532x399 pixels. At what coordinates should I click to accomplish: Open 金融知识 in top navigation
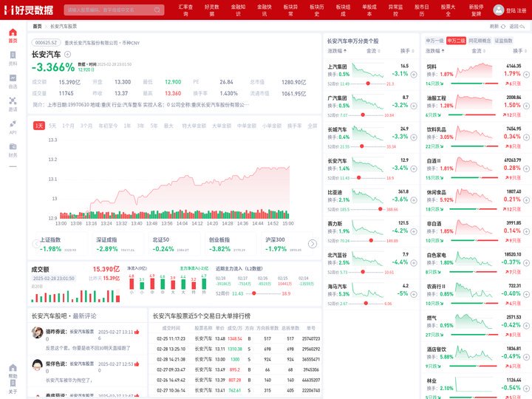[x=238, y=10]
